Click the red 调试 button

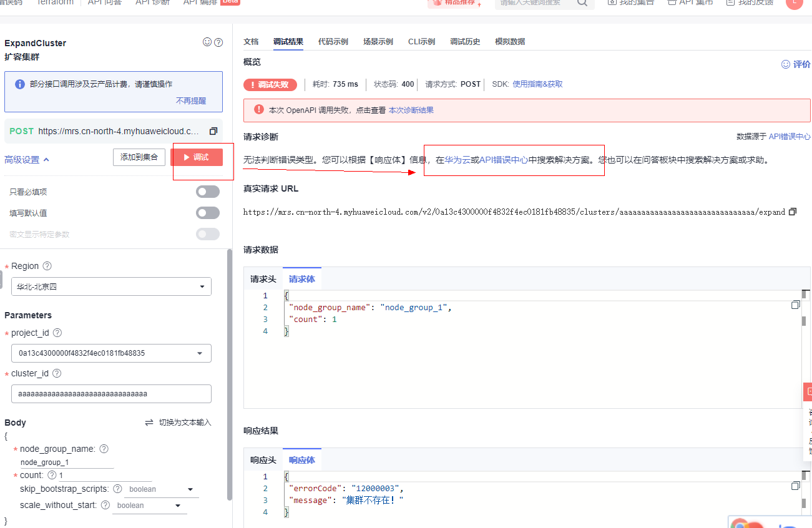pyautogui.click(x=197, y=157)
